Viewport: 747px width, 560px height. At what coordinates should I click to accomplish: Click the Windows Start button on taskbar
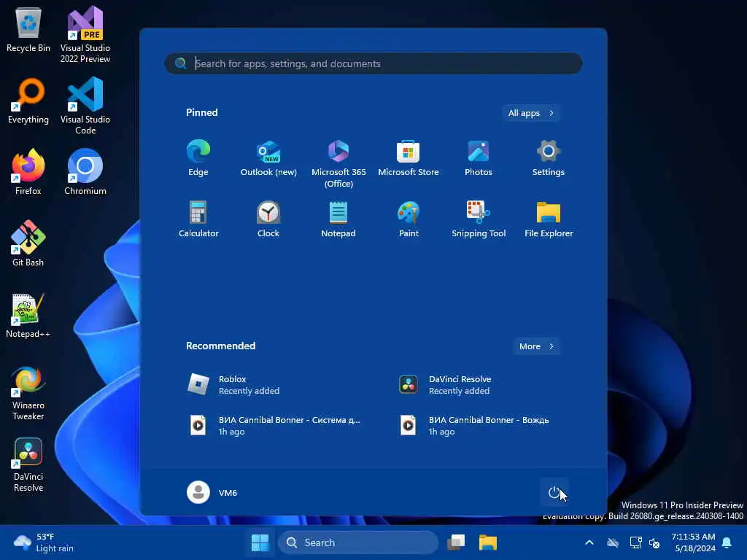(260, 542)
